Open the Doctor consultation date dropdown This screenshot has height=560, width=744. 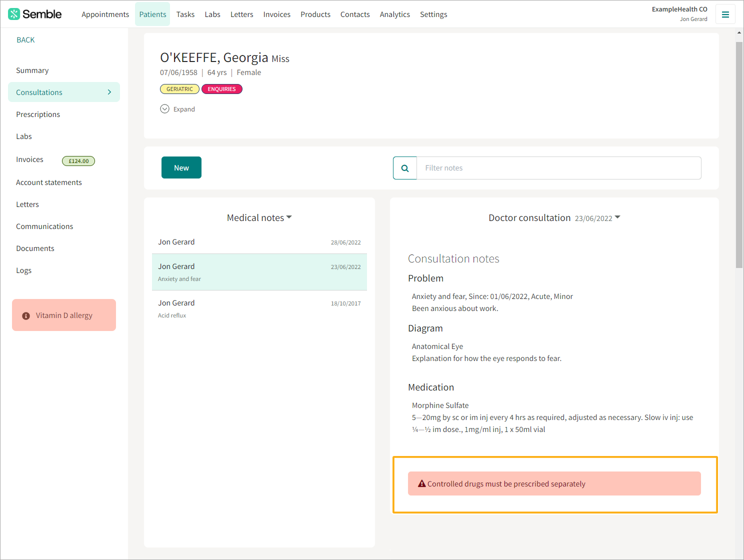(x=617, y=217)
